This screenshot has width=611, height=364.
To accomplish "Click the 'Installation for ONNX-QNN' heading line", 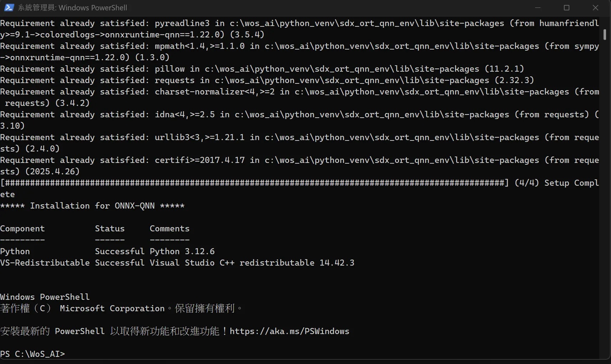I will pyautogui.click(x=92, y=206).
